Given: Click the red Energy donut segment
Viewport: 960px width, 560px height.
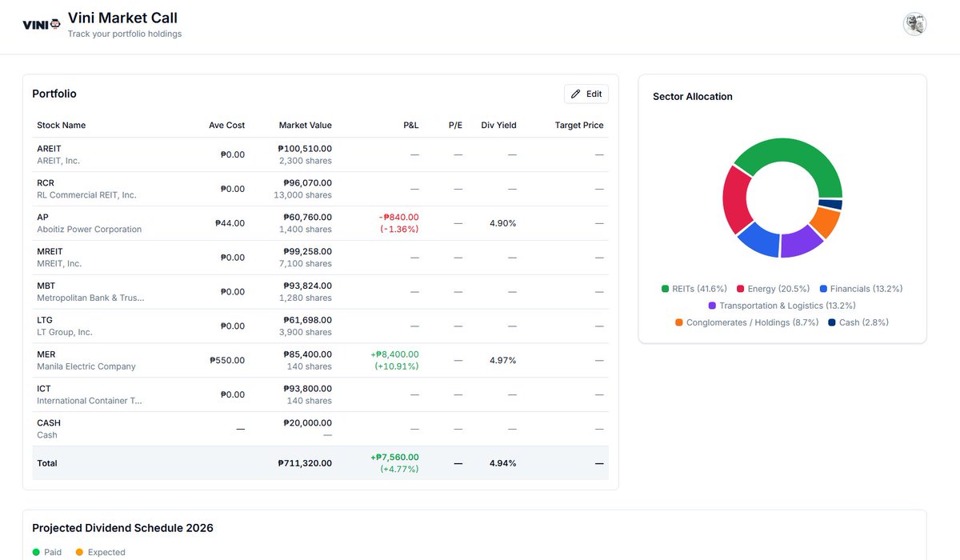Looking at the screenshot, I should (x=737, y=198).
